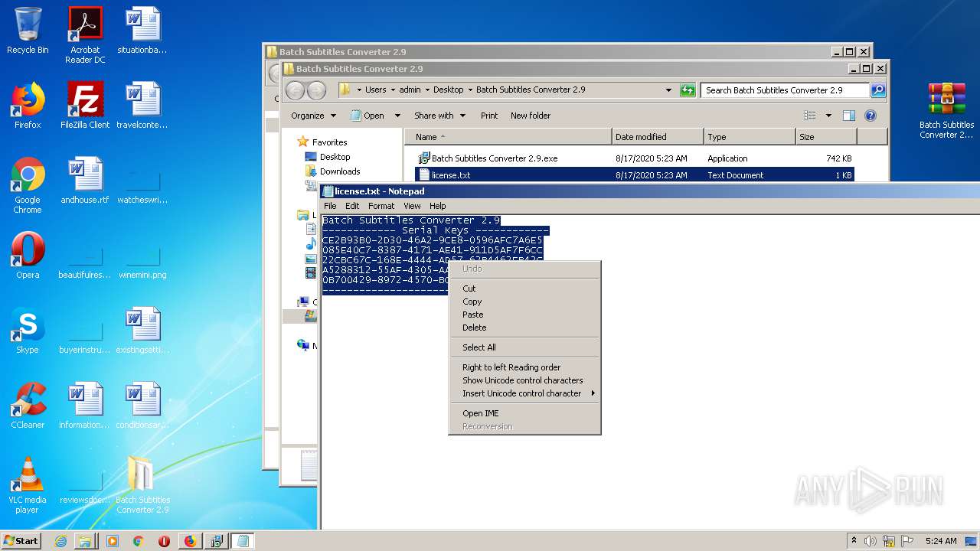Open the Start menu
The width and height of the screenshot is (980, 551).
21,541
